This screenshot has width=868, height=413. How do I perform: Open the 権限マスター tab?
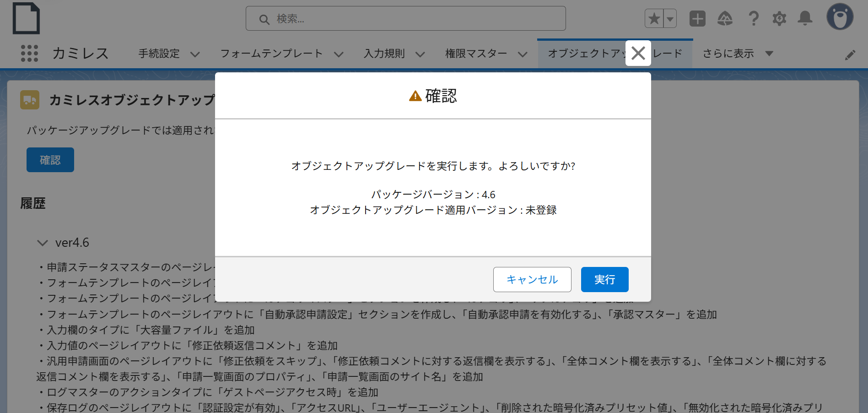coord(476,54)
